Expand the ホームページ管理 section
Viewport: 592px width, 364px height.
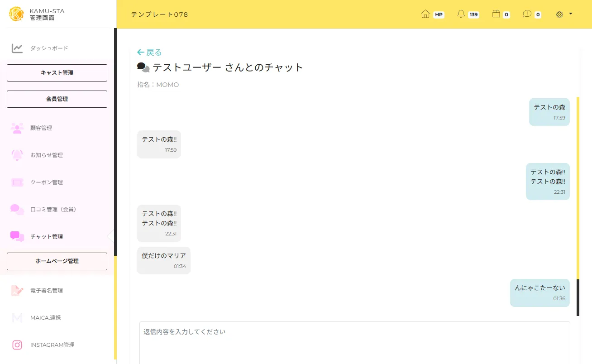click(x=57, y=261)
